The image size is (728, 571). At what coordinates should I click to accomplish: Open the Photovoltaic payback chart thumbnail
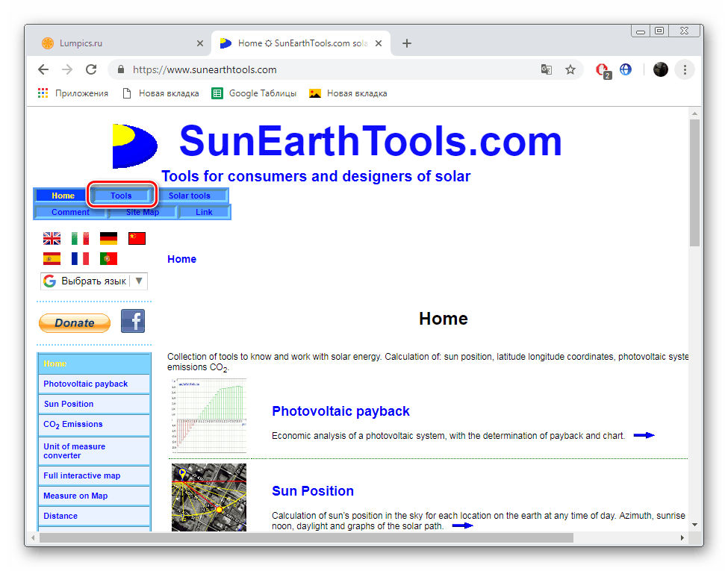tap(209, 416)
